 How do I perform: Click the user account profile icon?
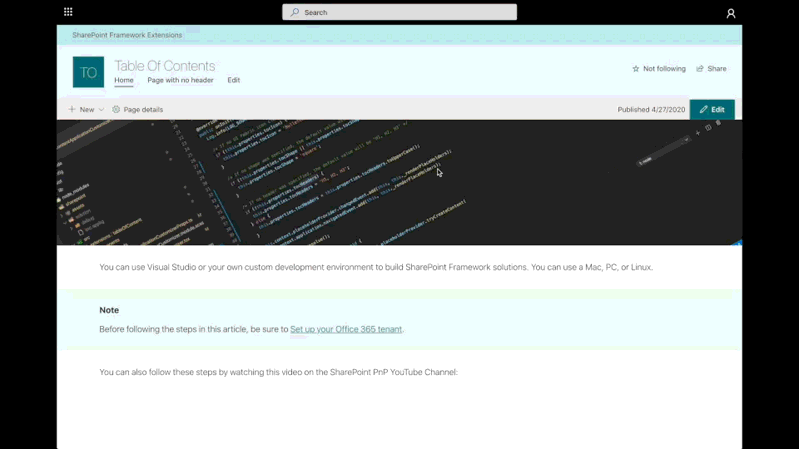click(x=731, y=13)
